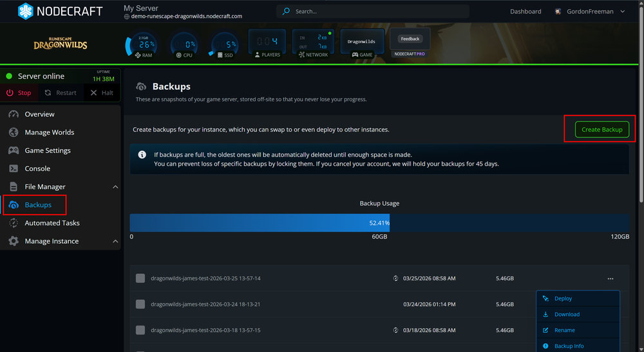Image resolution: width=644 pixels, height=352 pixels.
Task: Click the 1H 38M uptime value
Action: (x=104, y=79)
